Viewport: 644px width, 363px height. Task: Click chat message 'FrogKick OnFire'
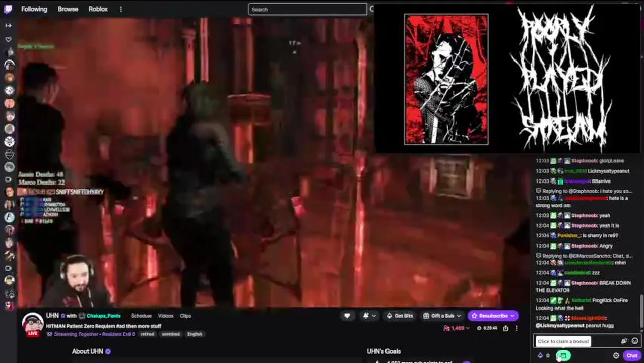[582, 304]
